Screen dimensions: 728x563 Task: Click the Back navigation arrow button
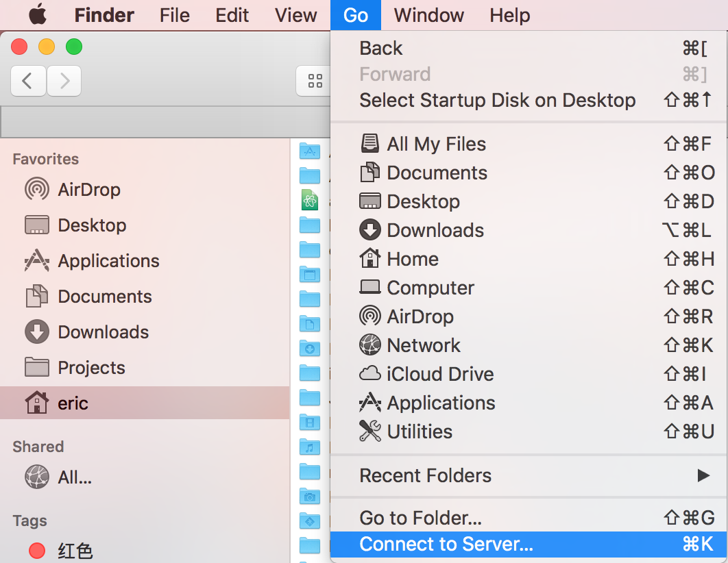(28, 81)
